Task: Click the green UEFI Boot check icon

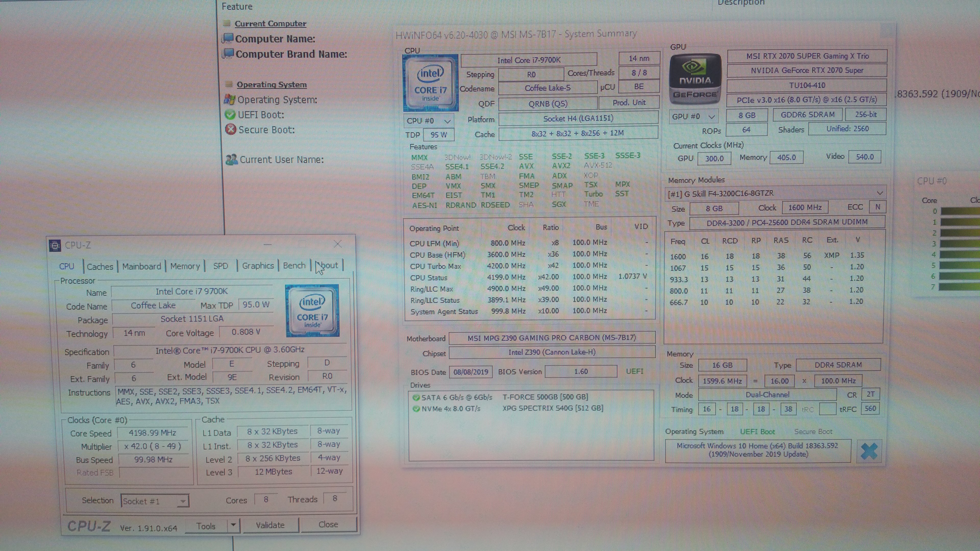Action: (230, 115)
